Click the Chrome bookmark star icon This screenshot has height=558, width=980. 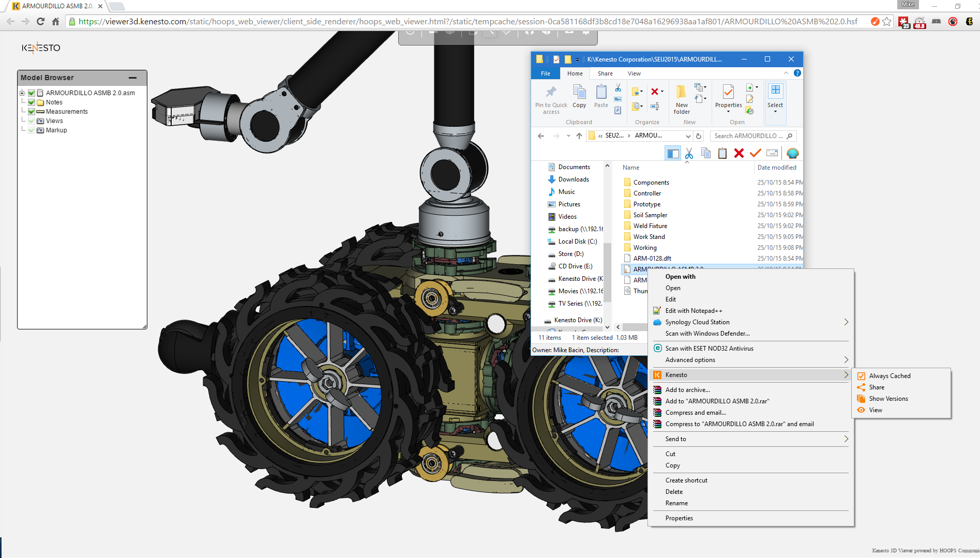pyautogui.click(x=887, y=22)
